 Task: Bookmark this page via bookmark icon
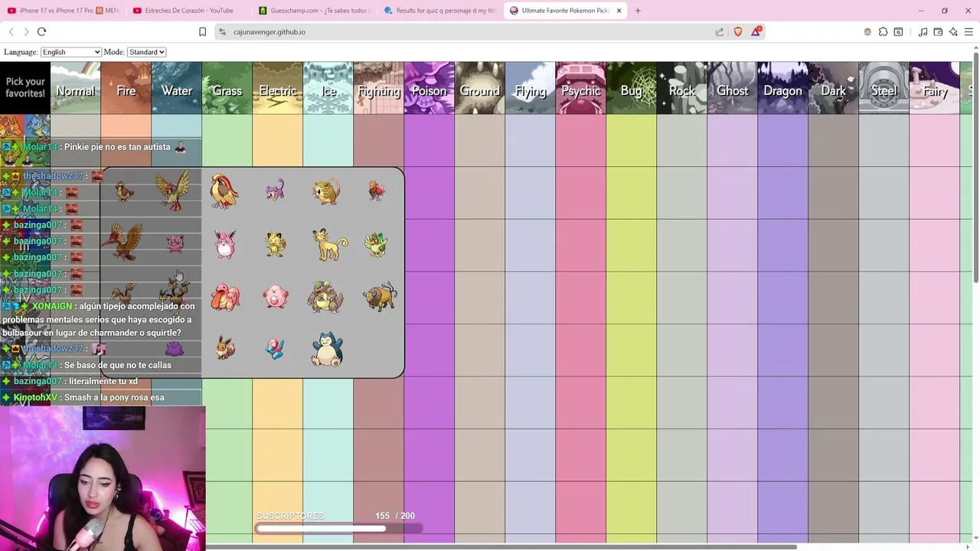[202, 31]
